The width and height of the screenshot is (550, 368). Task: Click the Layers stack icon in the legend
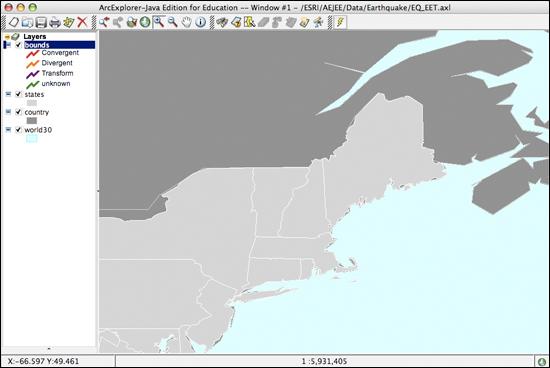pos(15,36)
